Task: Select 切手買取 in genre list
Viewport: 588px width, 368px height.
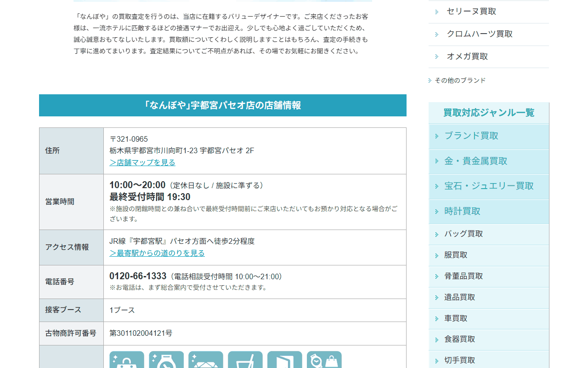Action: click(x=489, y=360)
